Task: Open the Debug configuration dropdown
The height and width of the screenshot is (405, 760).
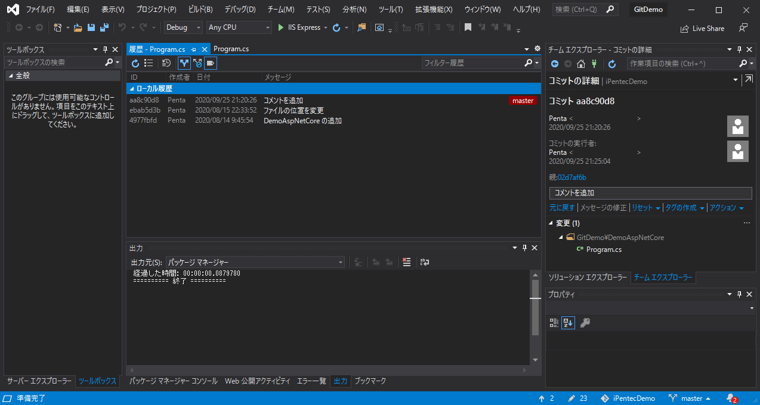Action: coord(184,28)
